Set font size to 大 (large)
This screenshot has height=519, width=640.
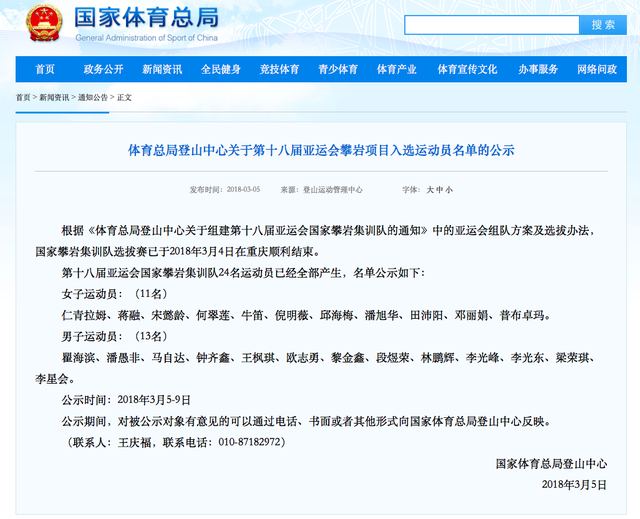coord(430,190)
